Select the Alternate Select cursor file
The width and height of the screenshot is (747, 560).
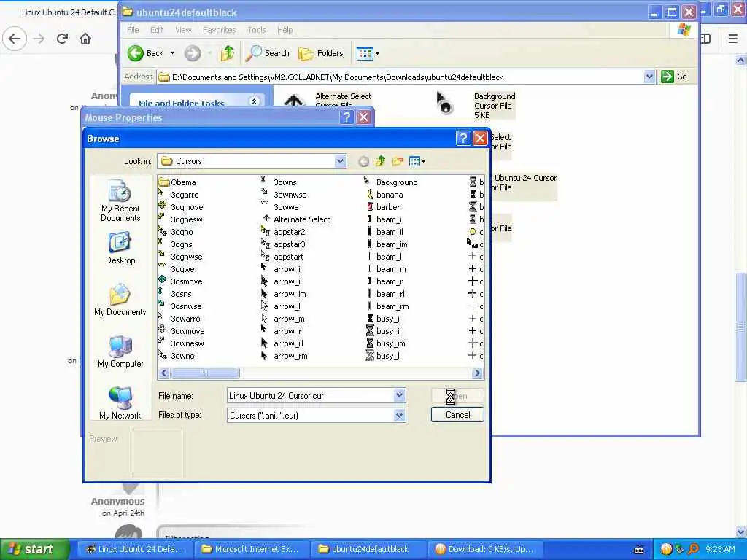(x=295, y=219)
